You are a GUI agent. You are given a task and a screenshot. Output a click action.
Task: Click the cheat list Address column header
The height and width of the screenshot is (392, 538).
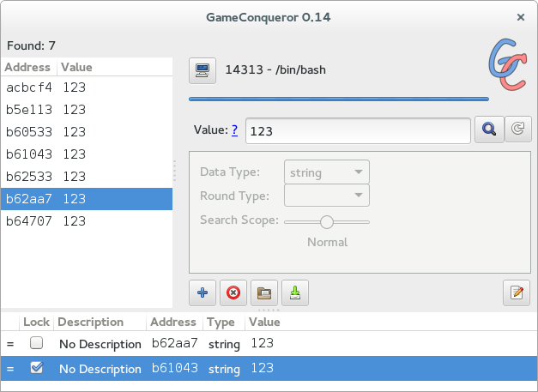[x=173, y=322]
